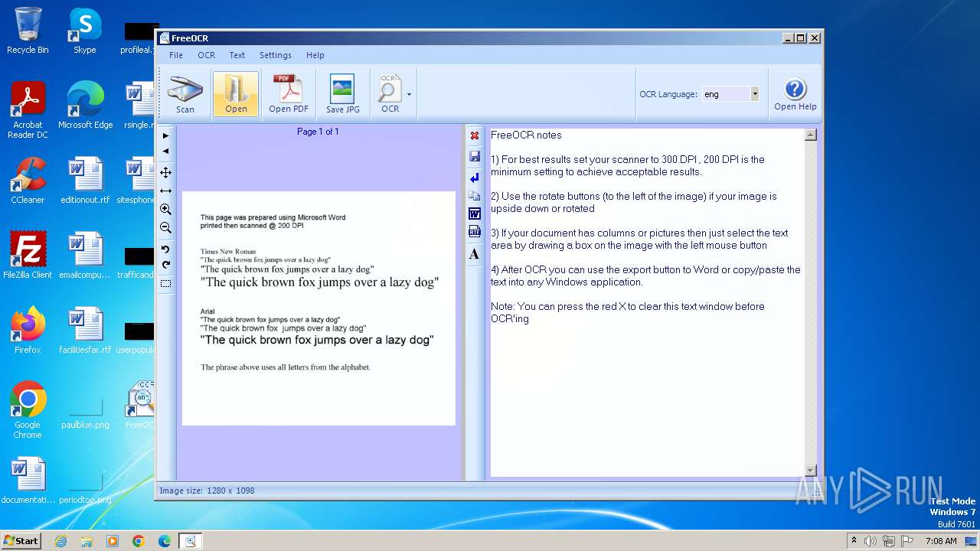The width and height of the screenshot is (980, 551).
Task: Click the FreeOCR notes heading text
Action: [x=526, y=135]
